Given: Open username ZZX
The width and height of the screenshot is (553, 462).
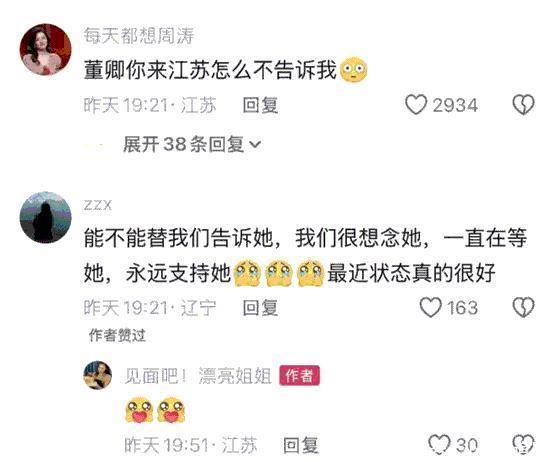Looking at the screenshot, I should pos(98,205).
